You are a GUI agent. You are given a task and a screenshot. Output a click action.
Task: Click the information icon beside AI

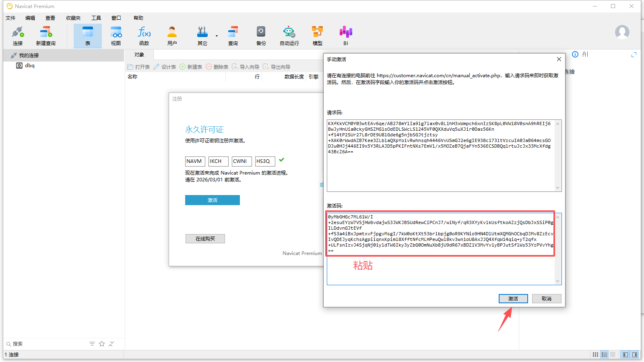[x=575, y=54]
